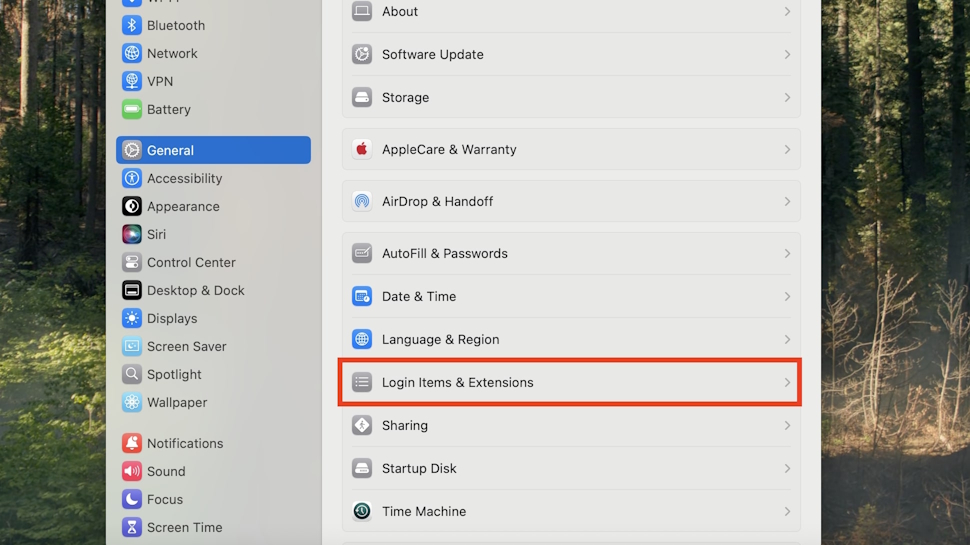Click the About laptop icon
Image resolution: width=970 pixels, height=545 pixels.
pos(362,11)
